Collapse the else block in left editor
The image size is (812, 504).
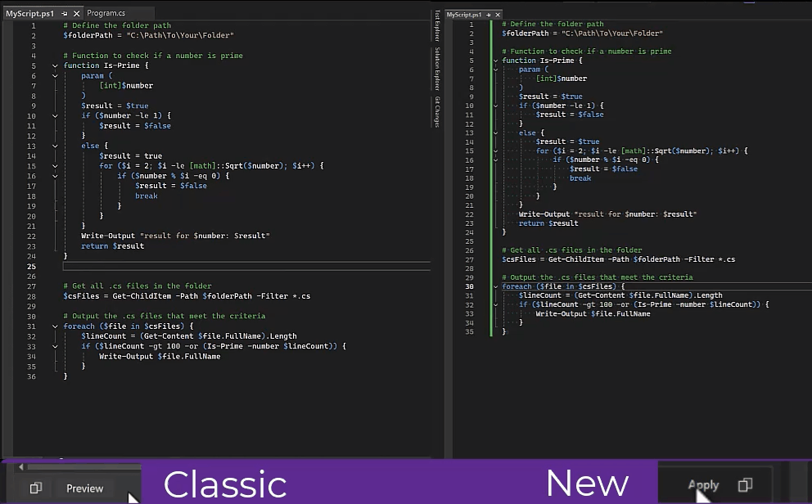(55, 146)
